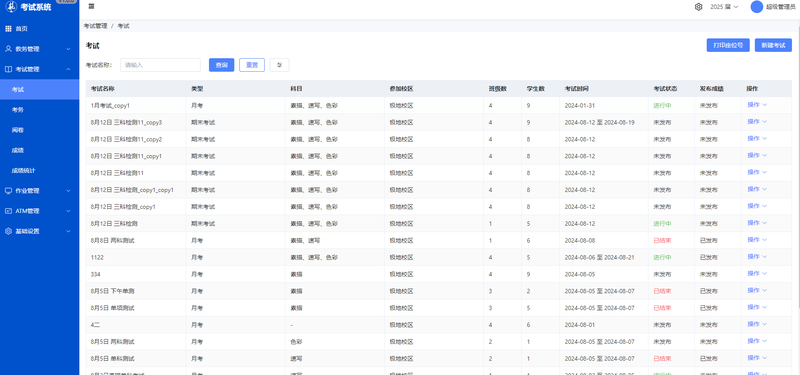Click the blue 查询 button

point(221,65)
